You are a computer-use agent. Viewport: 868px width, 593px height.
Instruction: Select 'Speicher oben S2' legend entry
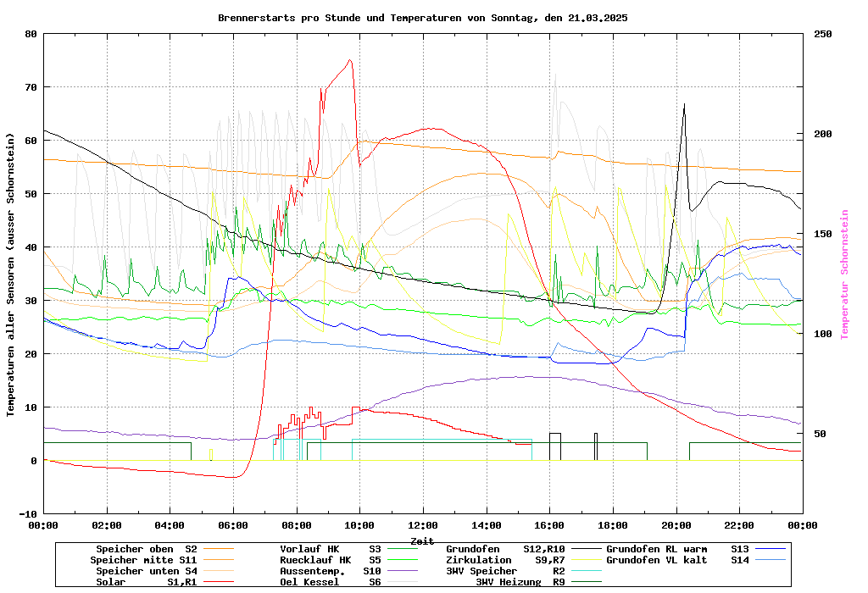tap(146, 549)
